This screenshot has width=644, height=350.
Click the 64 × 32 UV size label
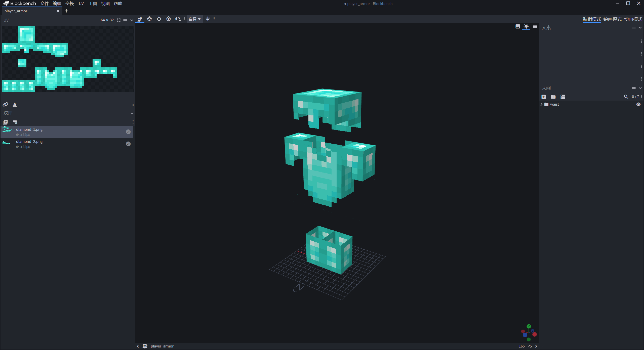(x=107, y=20)
